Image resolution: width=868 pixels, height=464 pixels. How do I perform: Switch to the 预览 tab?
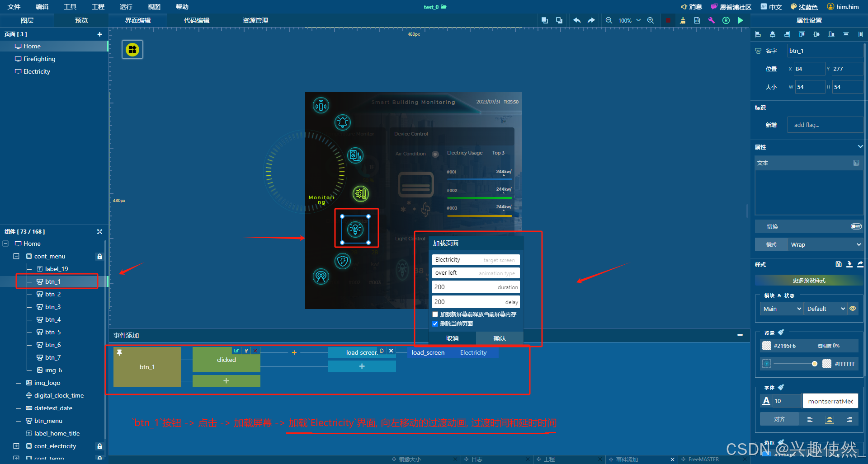click(x=81, y=20)
